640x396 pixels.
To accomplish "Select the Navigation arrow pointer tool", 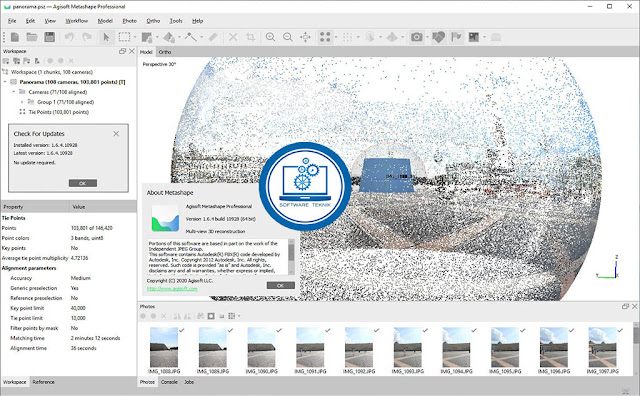I will click(x=106, y=37).
